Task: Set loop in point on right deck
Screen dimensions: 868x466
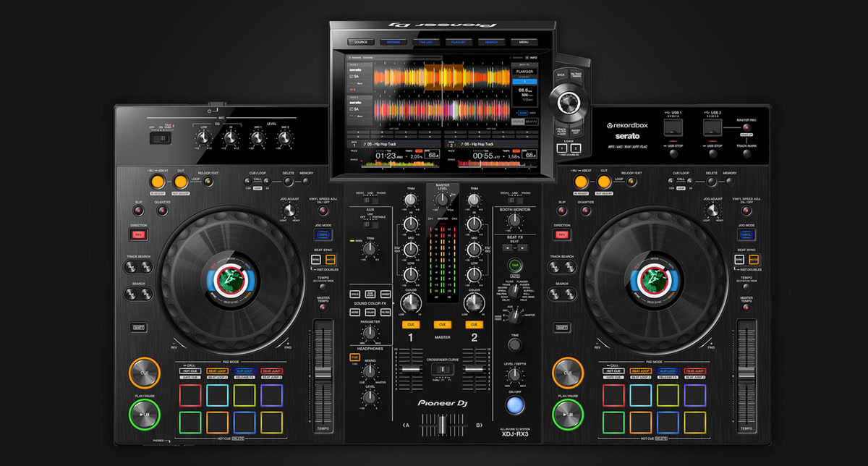Action: point(579,181)
